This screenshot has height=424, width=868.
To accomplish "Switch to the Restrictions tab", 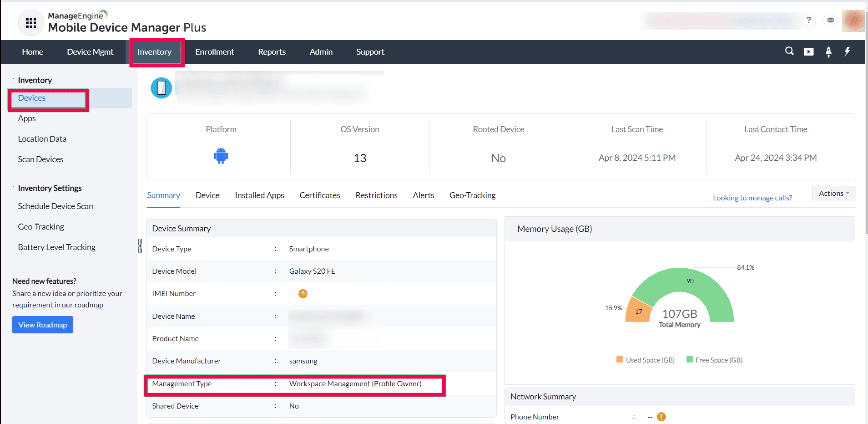I will pos(377,195).
